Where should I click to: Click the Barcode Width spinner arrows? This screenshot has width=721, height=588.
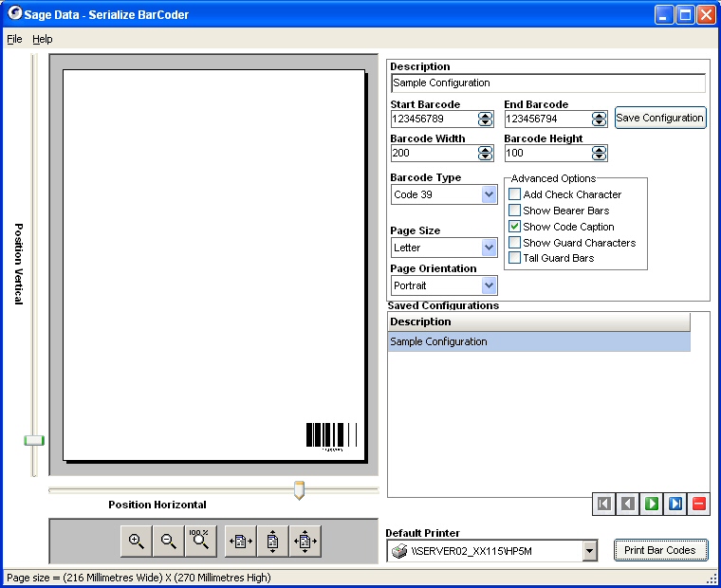coord(485,153)
